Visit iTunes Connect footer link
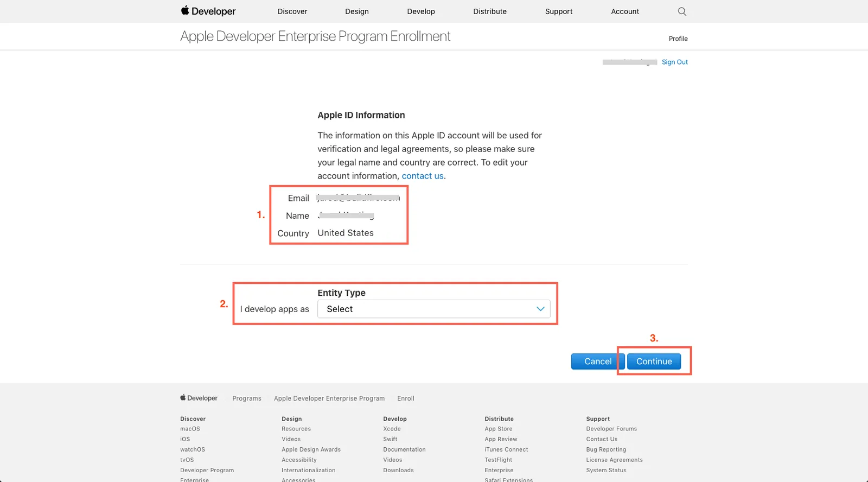This screenshot has width=868, height=482. point(506,449)
